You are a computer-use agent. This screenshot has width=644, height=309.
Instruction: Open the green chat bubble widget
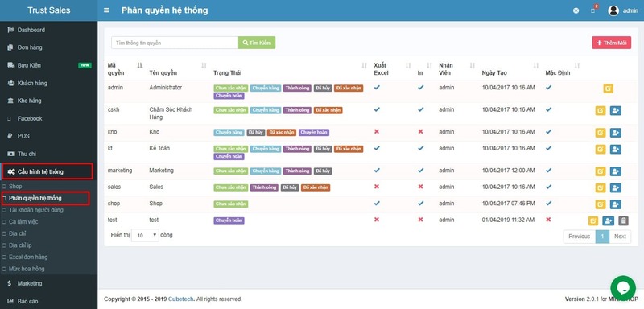623,287
